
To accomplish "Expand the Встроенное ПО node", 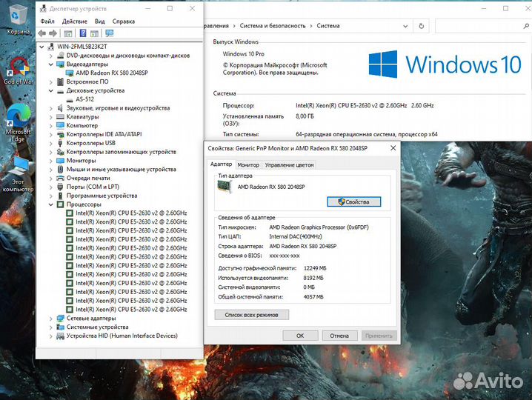I will 51,81.
